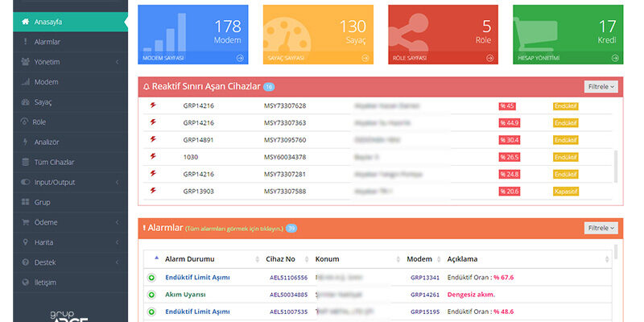This screenshot has width=644, height=322.
Task: Click the arrow icon on Modem Sayfası card
Action: click(240, 58)
